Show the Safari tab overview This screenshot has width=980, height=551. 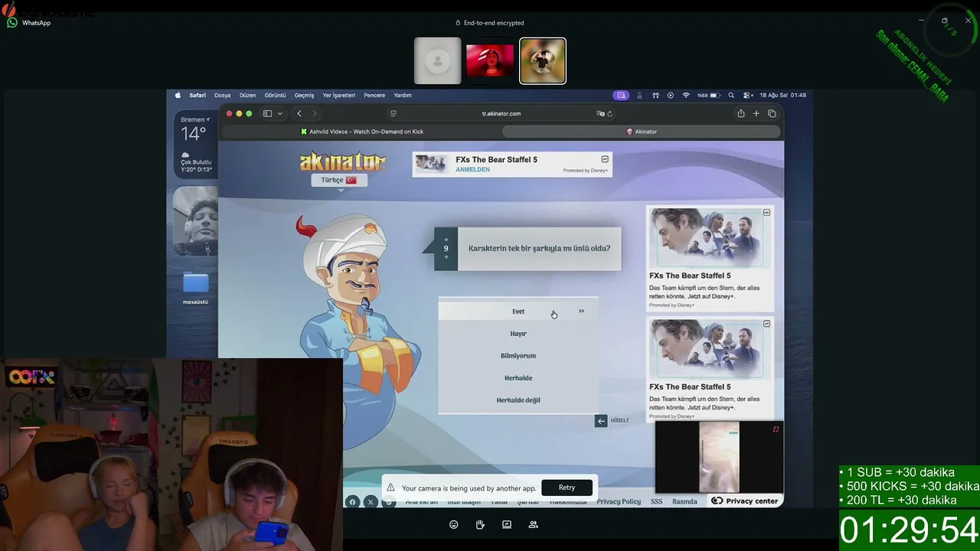(x=772, y=114)
